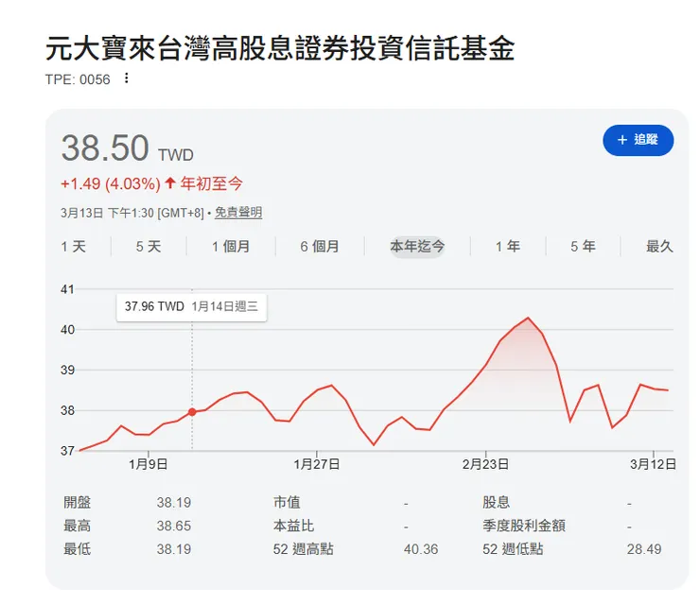
Task: Click the +1.49 (4.03%) change text
Action: pos(111,183)
